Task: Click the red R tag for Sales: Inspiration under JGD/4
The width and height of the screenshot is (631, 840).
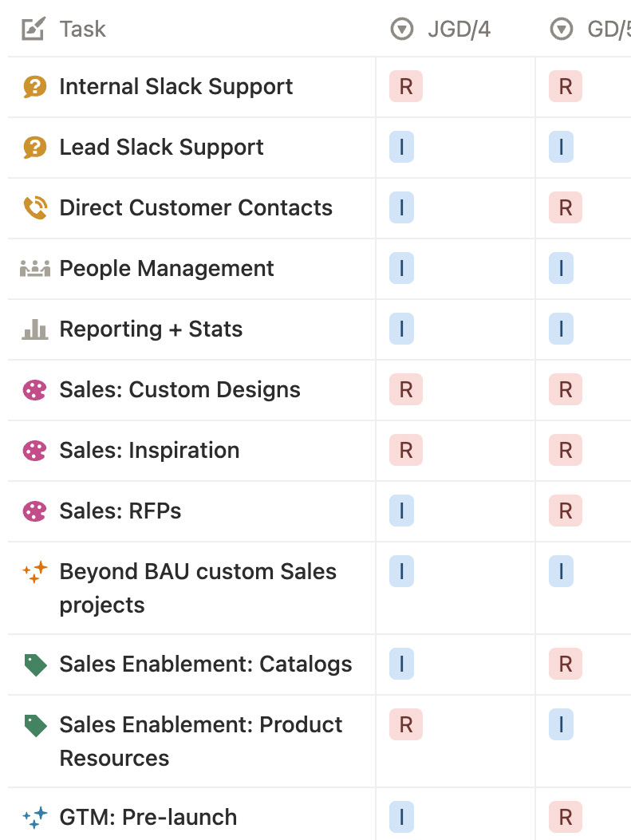Action: click(406, 450)
